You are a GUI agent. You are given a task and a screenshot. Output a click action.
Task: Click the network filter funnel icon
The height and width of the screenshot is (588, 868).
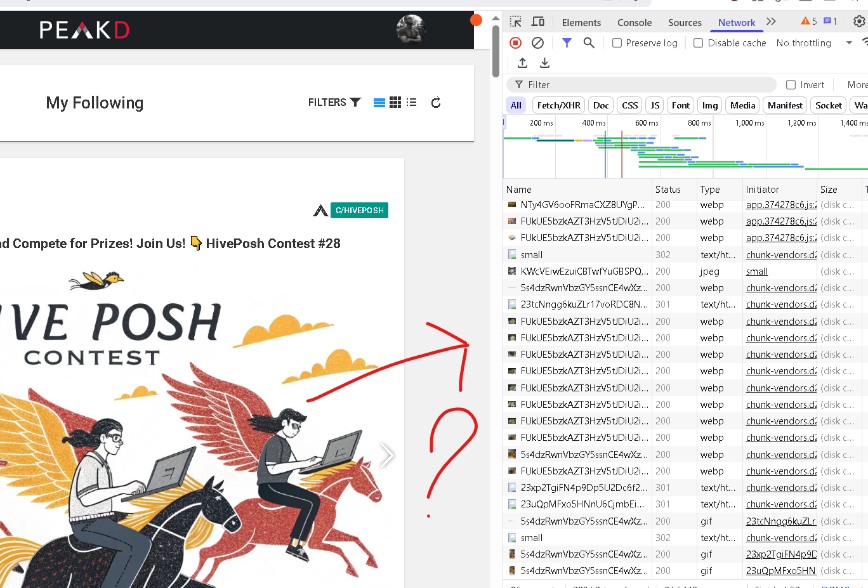(567, 42)
